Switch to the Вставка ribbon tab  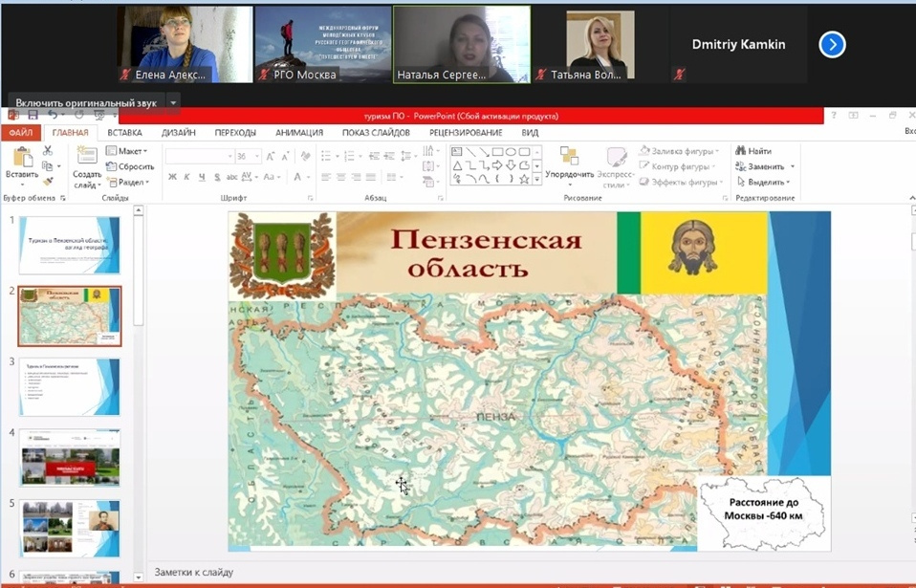point(124,133)
